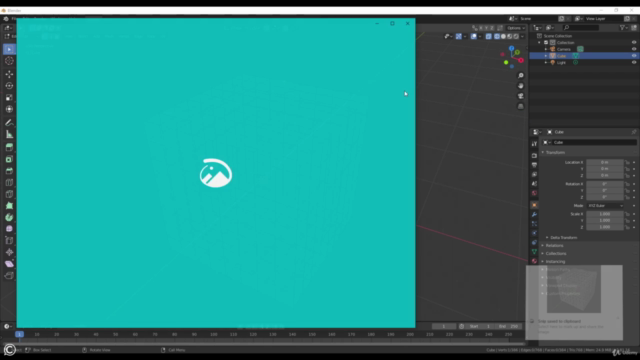Expand the Collections panel

(x=556, y=253)
